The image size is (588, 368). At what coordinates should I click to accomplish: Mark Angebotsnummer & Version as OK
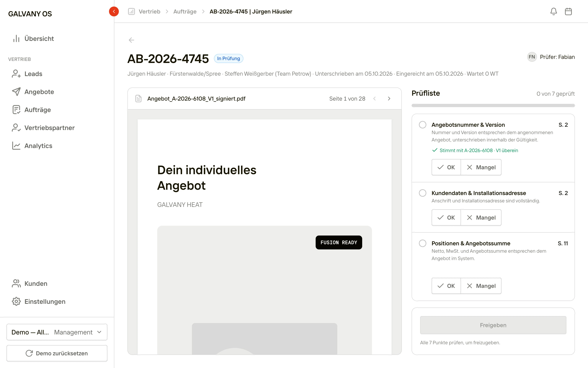click(x=446, y=167)
